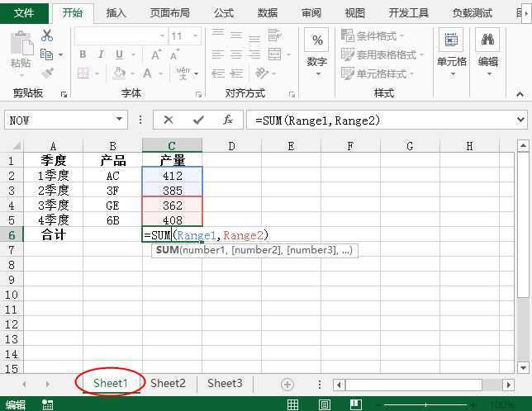Switch to the 审阅 review tab
The width and height of the screenshot is (532, 411).
click(311, 13)
